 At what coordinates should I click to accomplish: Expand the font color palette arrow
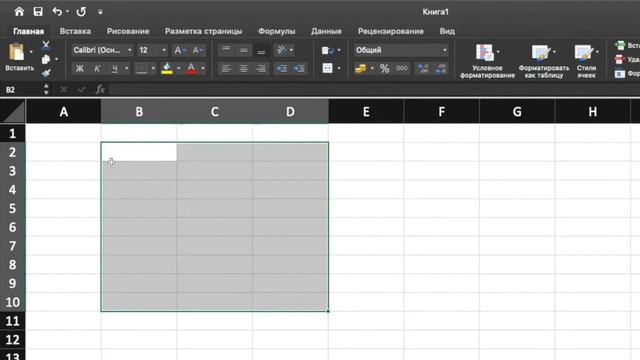click(x=203, y=68)
